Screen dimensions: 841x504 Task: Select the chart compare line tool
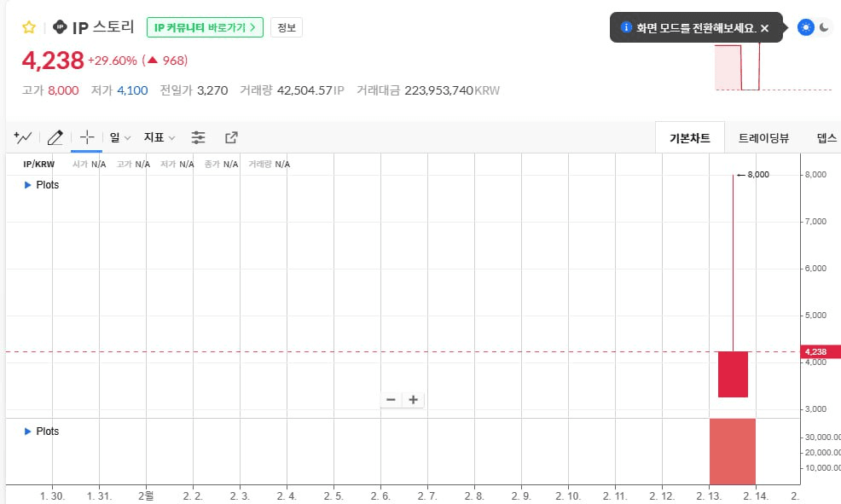(23, 138)
